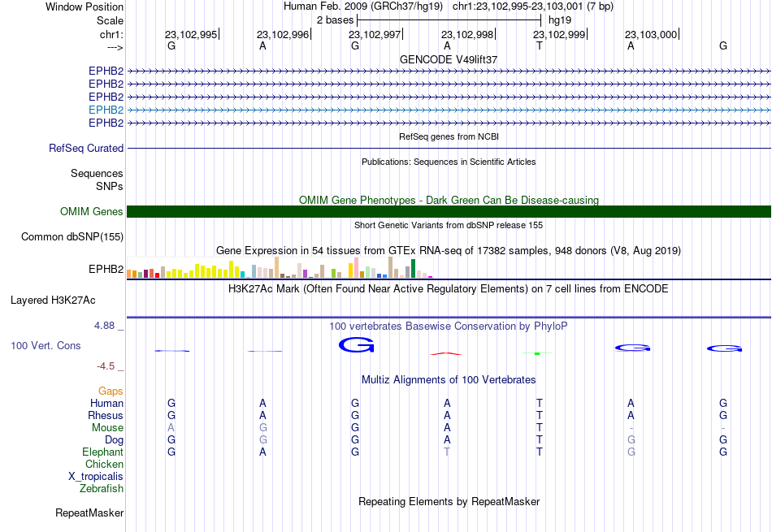Viewport: 772px width, 532px height.
Task: Click the OMIM Genes track label
Action: coord(92,212)
